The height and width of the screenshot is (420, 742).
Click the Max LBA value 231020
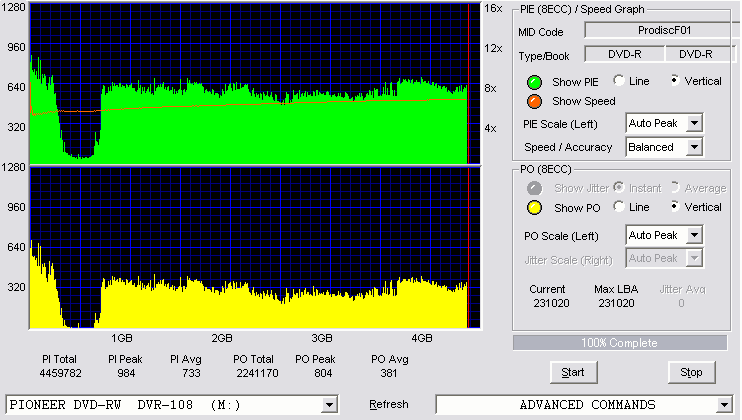click(x=616, y=303)
